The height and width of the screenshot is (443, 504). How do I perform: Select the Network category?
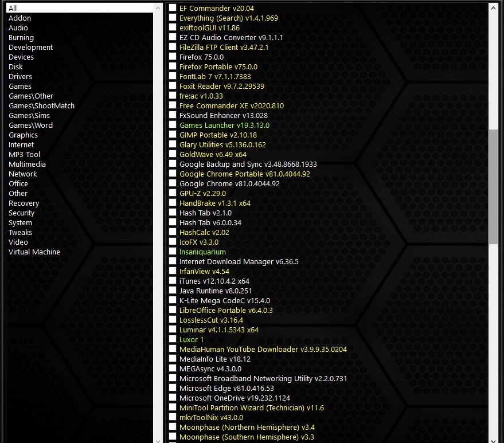pos(22,174)
